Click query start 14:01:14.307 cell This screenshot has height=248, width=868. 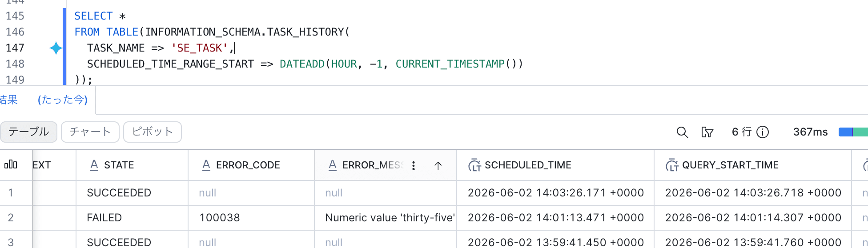753,218
